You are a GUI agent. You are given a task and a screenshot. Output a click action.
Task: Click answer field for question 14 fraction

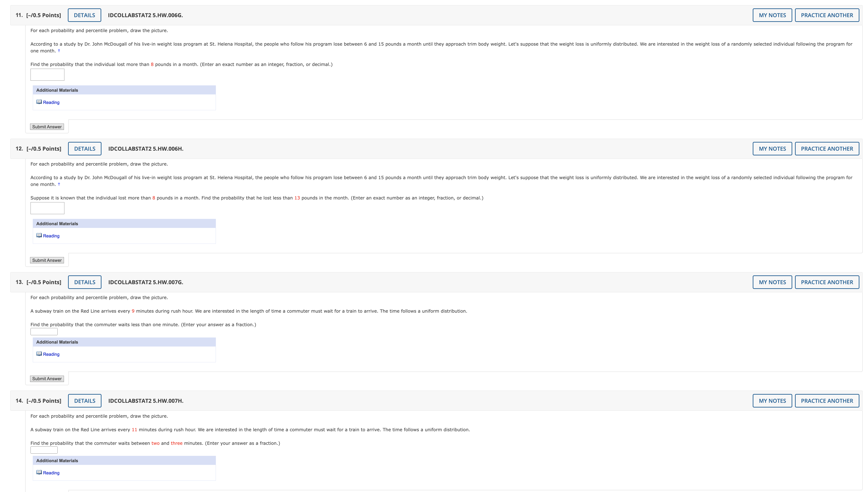pos(44,450)
